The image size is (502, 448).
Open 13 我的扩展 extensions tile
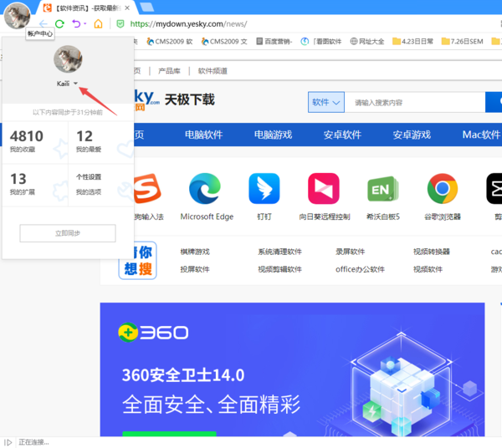point(35,186)
